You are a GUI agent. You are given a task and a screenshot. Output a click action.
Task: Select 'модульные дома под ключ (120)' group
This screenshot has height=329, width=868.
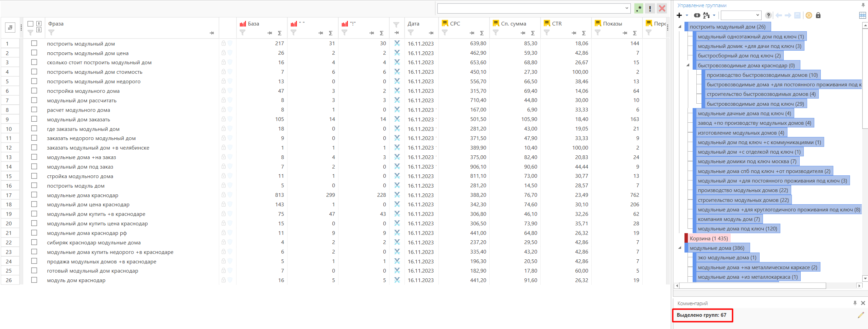(737, 229)
